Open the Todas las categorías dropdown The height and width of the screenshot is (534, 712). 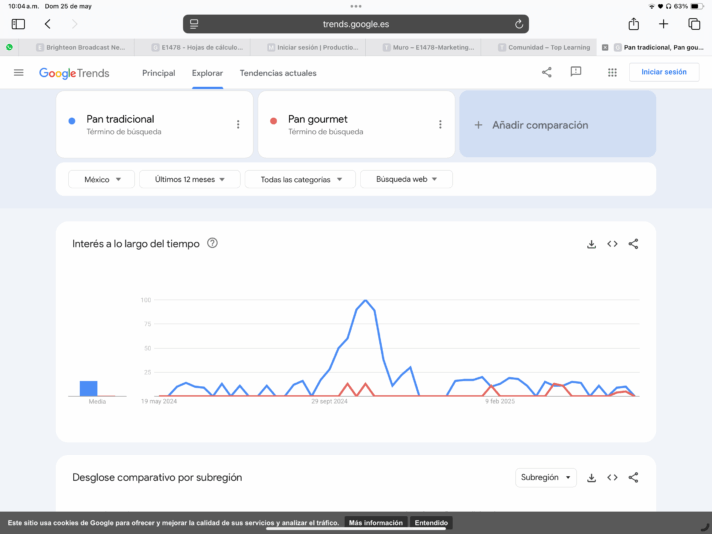302,179
